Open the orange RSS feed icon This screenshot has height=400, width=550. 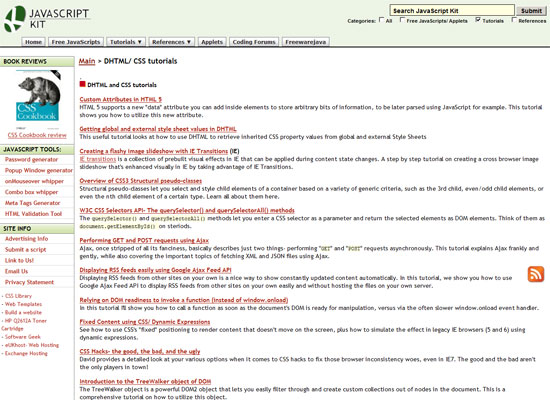pyautogui.click(x=536, y=274)
